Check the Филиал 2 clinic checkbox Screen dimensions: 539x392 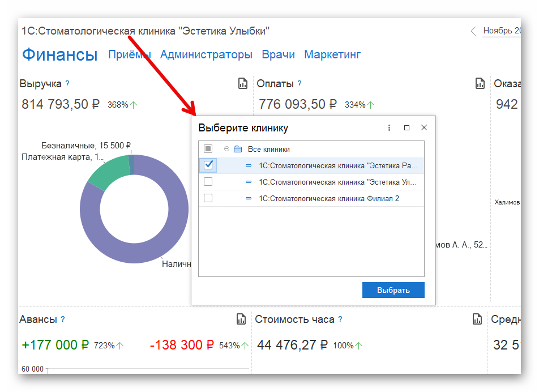coord(208,198)
